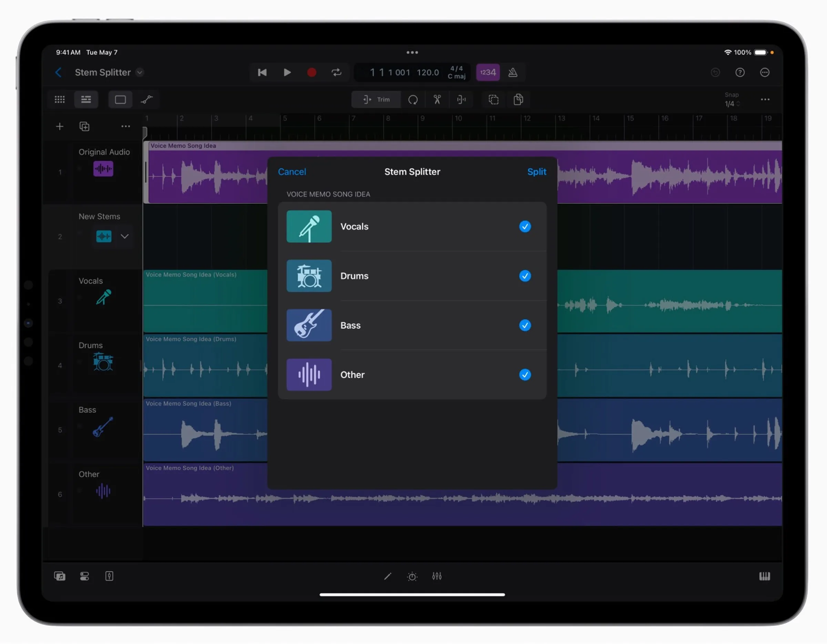Viewport: 827px width, 644px height.
Task: Open the Copy/Paste tool
Action: (x=518, y=100)
